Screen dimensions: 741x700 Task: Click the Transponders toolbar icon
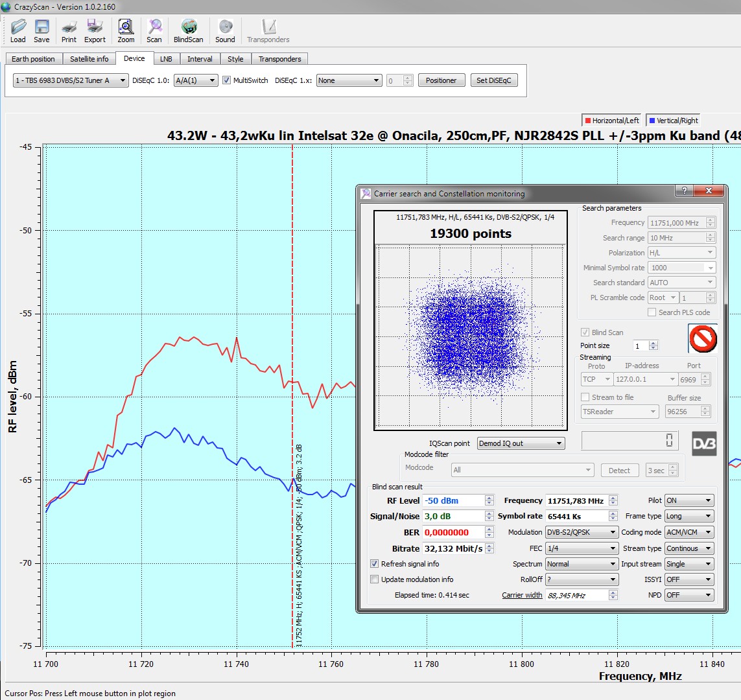click(x=268, y=31)
